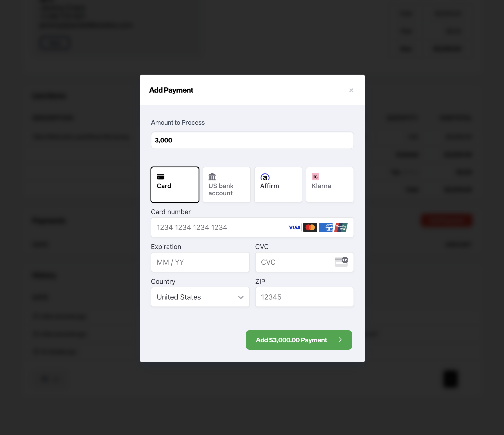Click the UnionPay logo icon

[341, 227]
